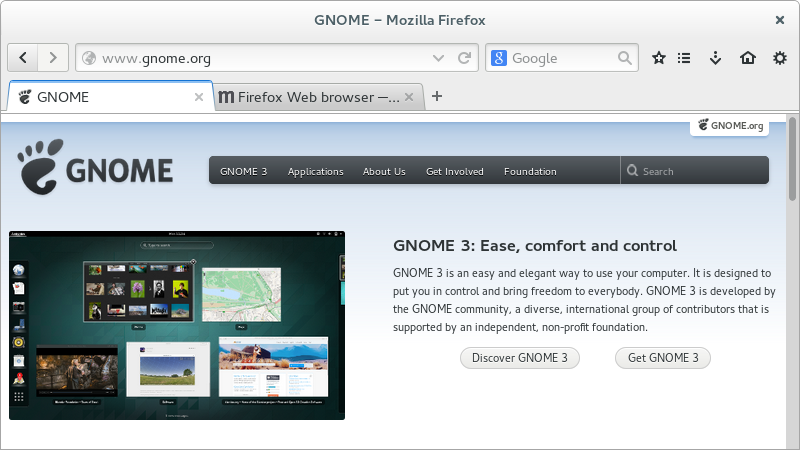This screenshot has width=800, height=450.
Task: Click the Firefox tab 'm' favicon
Action: 226,97
